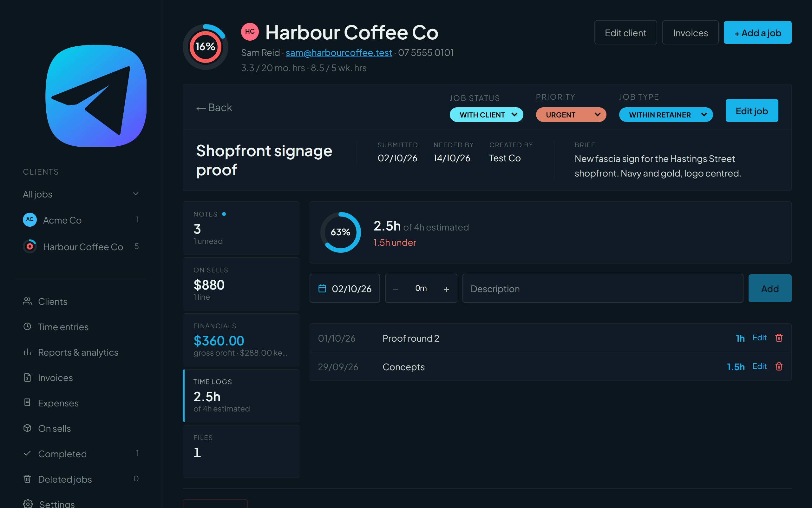Click the HC avatar beside client name
Screen dimensions: 812x508
click(250, 31)
